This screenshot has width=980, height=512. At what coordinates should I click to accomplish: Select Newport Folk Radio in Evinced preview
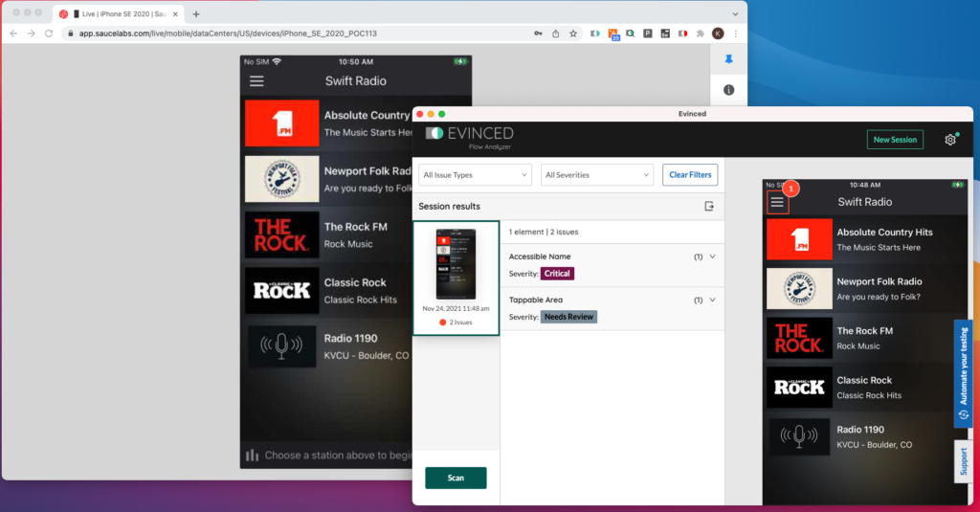pos(865,289)
